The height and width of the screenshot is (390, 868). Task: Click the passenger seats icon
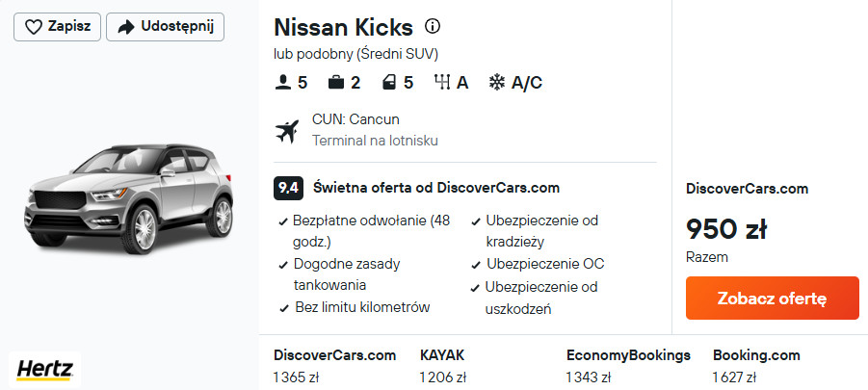[x=283, y=83]
